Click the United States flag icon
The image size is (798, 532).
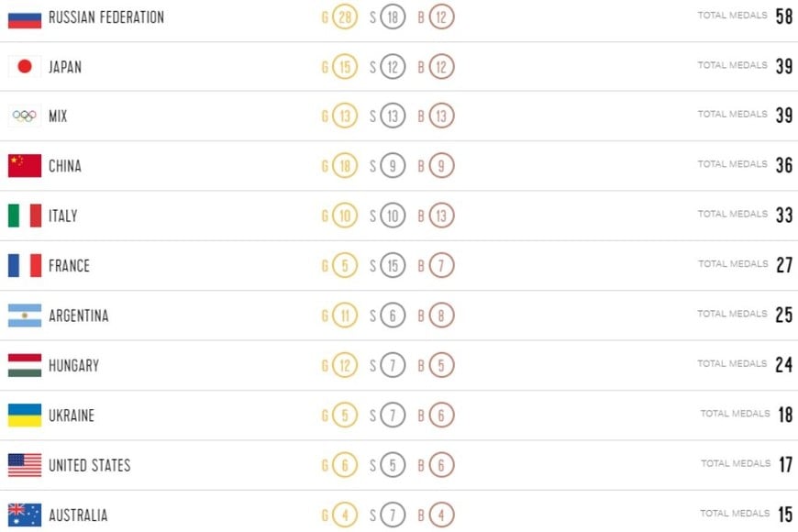click(25, 465)
